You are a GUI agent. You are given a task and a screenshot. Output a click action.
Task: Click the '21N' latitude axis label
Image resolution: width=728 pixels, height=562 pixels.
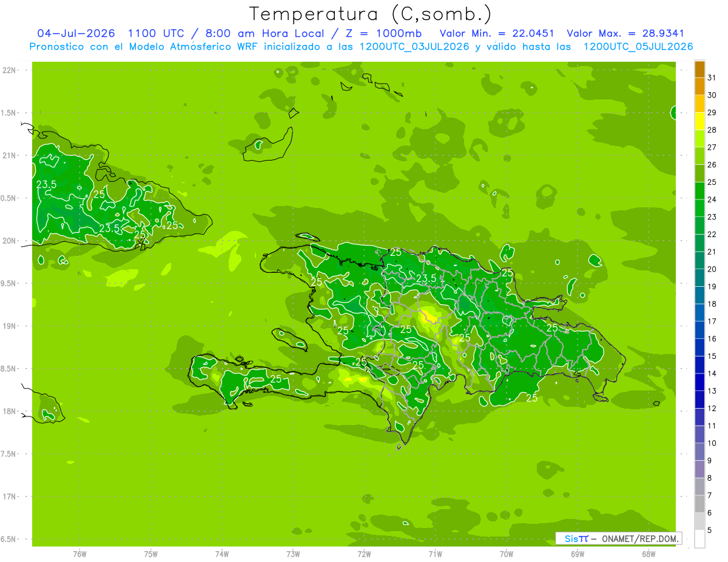point(10,156)
